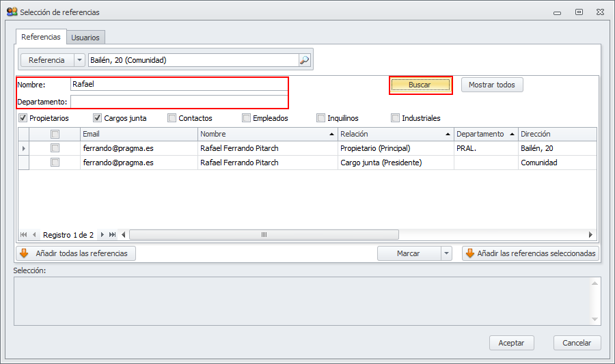Toggle the Propietarios checkbox
Viewport: 615px width, 364px height.
coord(23,118)
